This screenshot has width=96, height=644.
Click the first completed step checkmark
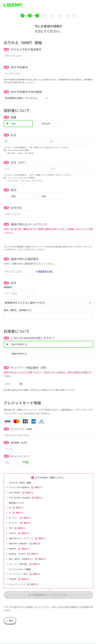coord(22,15)
